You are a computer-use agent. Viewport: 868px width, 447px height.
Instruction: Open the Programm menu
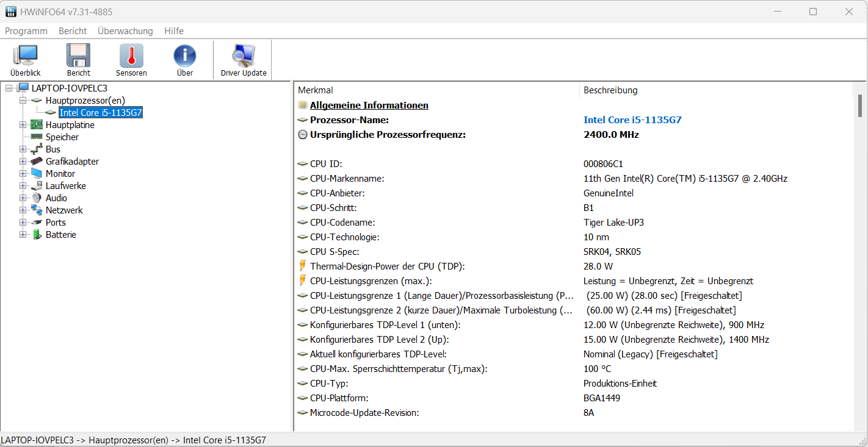(26, 31)
